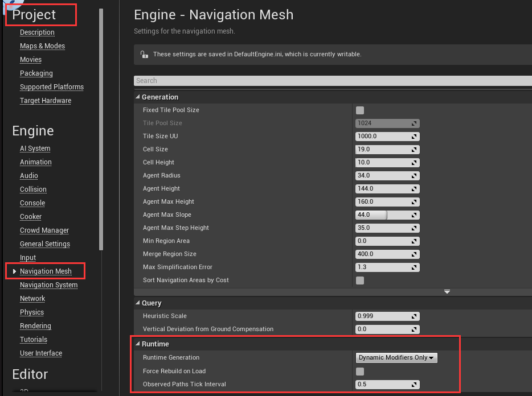Click the settings Search field
Image resolution: width=532 pixels, height=396 pixels.
point(333,81)
